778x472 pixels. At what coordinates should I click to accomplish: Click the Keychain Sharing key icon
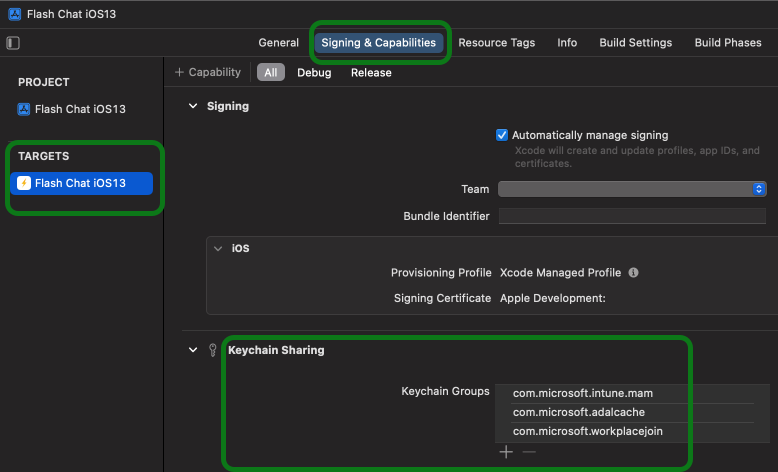[212, 350]
